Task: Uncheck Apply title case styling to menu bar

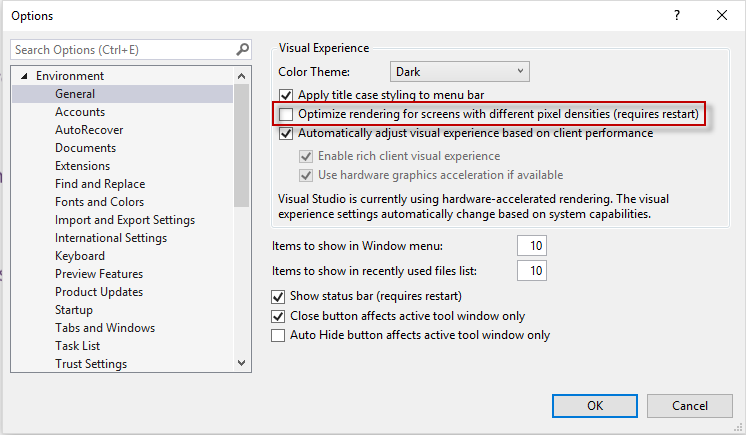Action: point(287,96)
